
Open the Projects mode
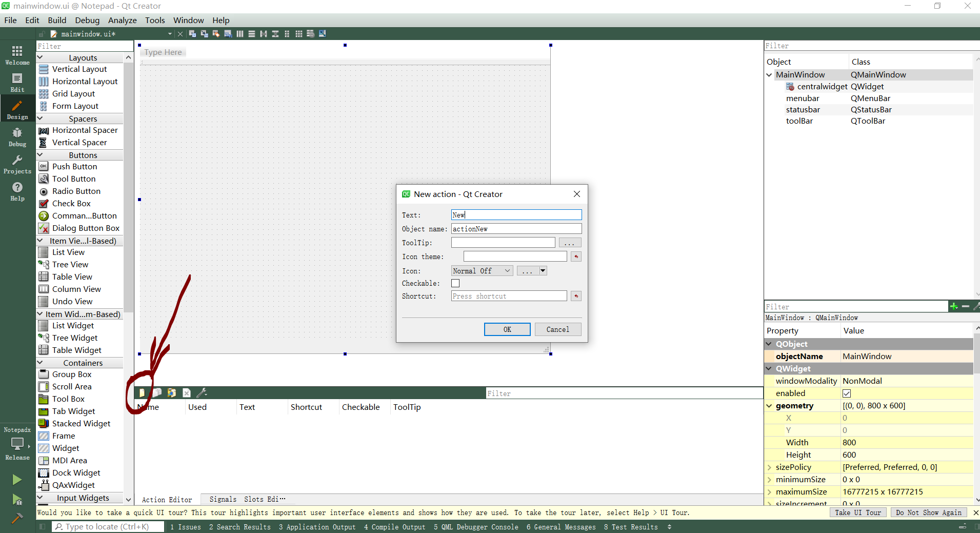(17, 164)
